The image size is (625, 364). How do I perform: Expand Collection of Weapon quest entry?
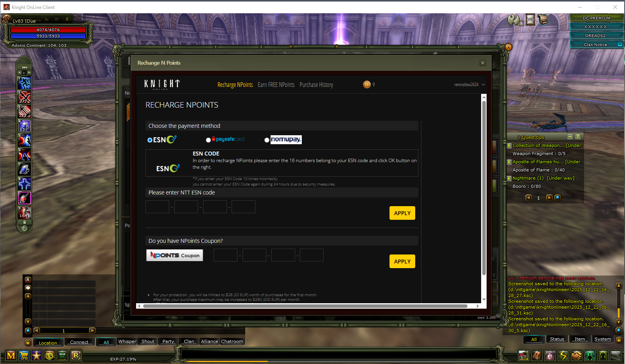click(x=509, y=146)
